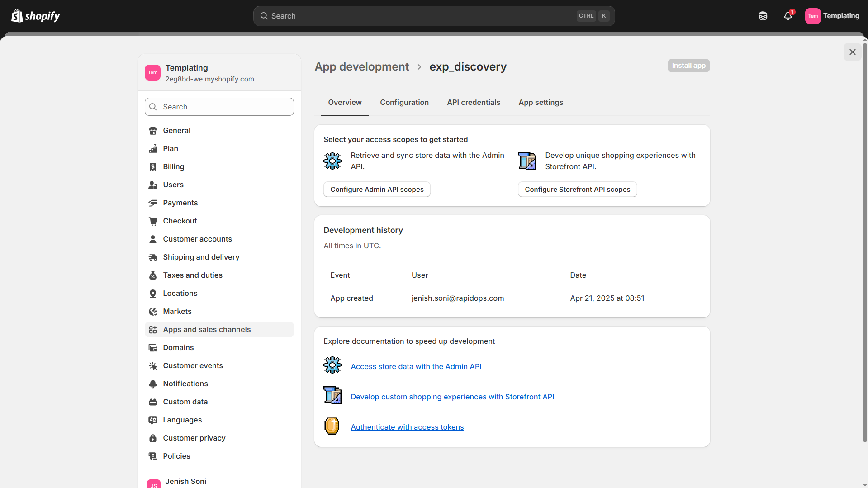Click the Plan icon in sidebar

coord(153,149)
